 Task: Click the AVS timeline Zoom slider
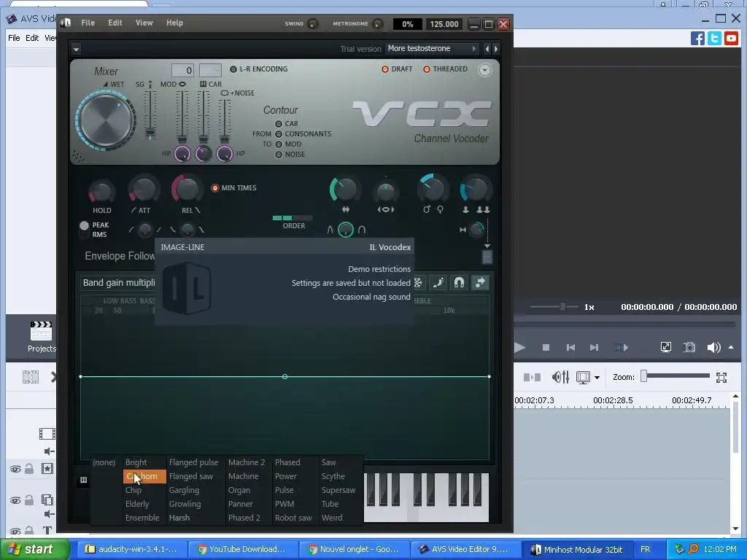tap(676, 377)
